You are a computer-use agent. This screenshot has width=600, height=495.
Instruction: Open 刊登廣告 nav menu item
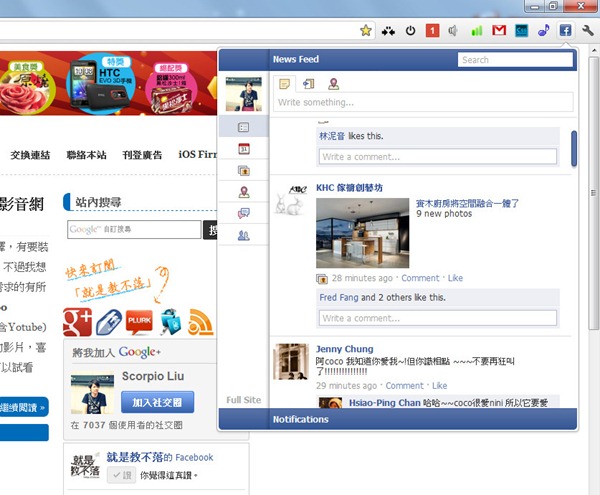(142, 155)
